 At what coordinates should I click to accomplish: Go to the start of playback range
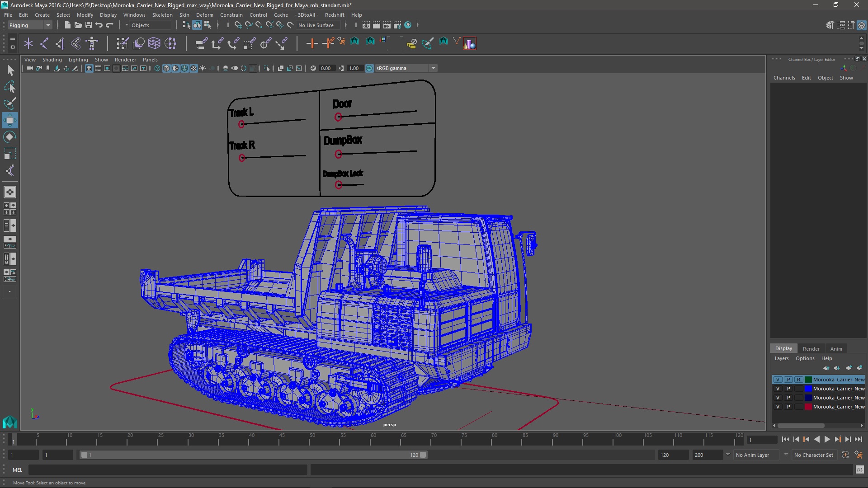785,439
